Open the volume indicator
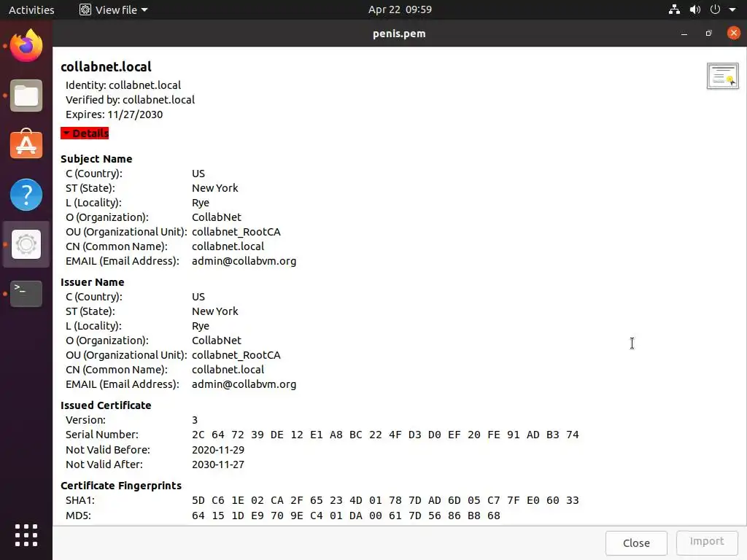747x560 pixels. [695, 9]
